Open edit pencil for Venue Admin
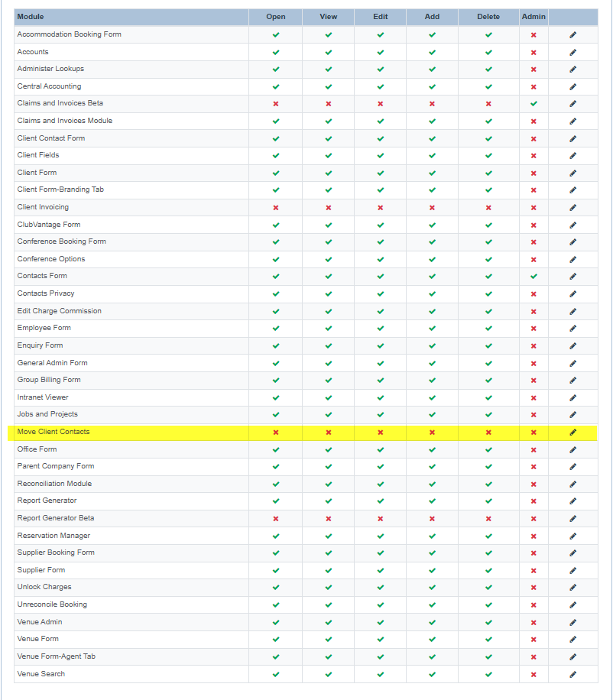This screenshot has width=613, height=700. pos(572,622)
